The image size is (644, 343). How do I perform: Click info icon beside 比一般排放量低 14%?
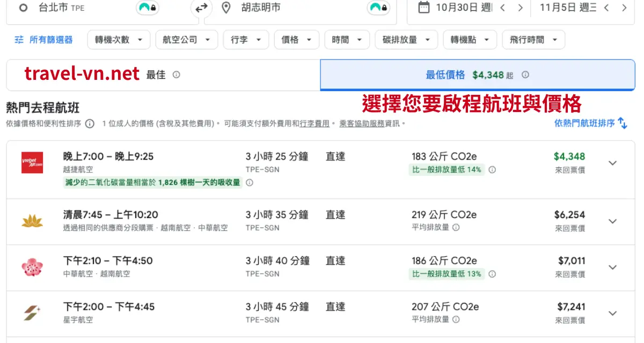coord(492,170)
